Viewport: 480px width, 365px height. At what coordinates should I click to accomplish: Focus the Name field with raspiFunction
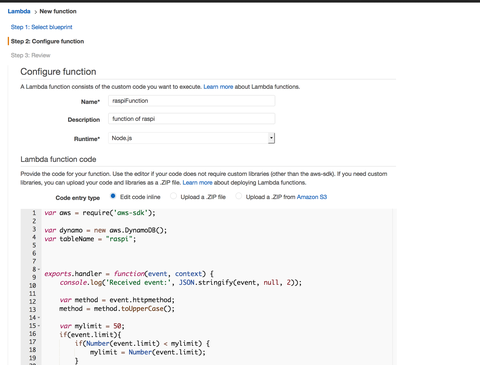point(192,101)
